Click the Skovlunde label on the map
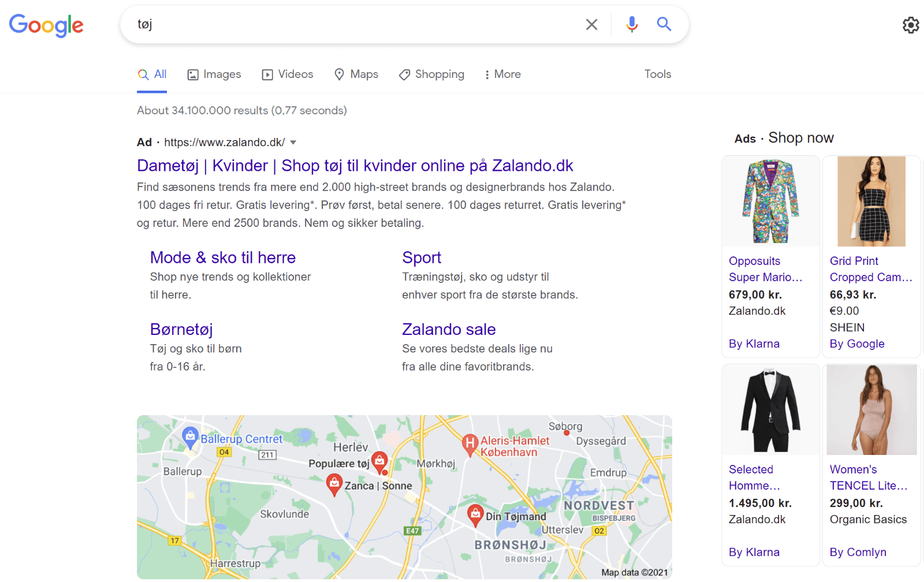 coord(284,514)
